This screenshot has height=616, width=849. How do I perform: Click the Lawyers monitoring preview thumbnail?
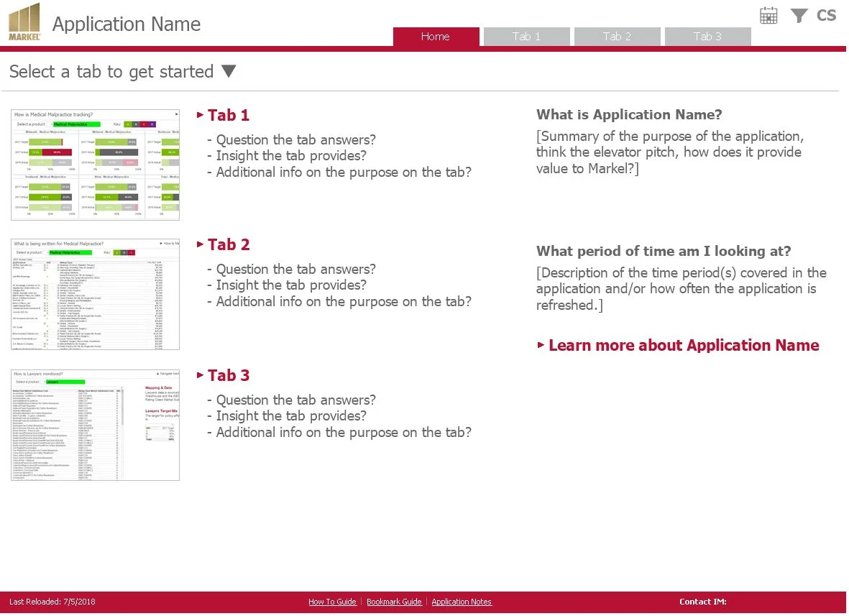pos(94,424)
